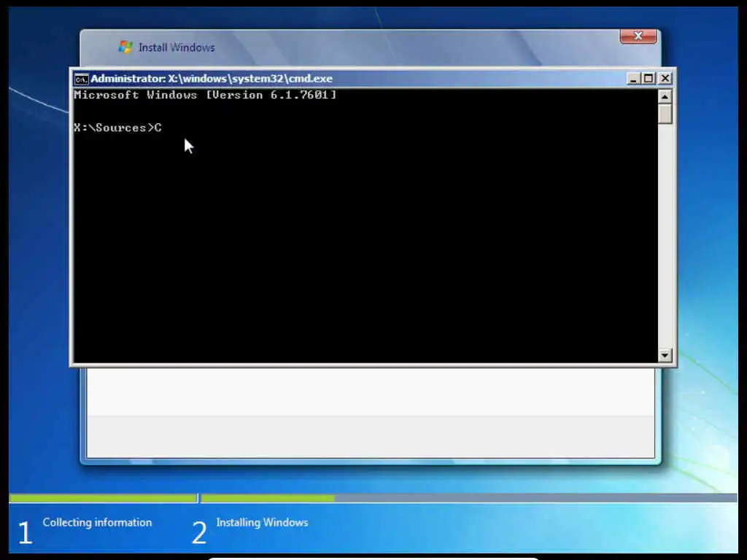Click the X:\Sources>C prompt line
The width and height of the screenshot is (747, 560).
[x=117, y=128]
